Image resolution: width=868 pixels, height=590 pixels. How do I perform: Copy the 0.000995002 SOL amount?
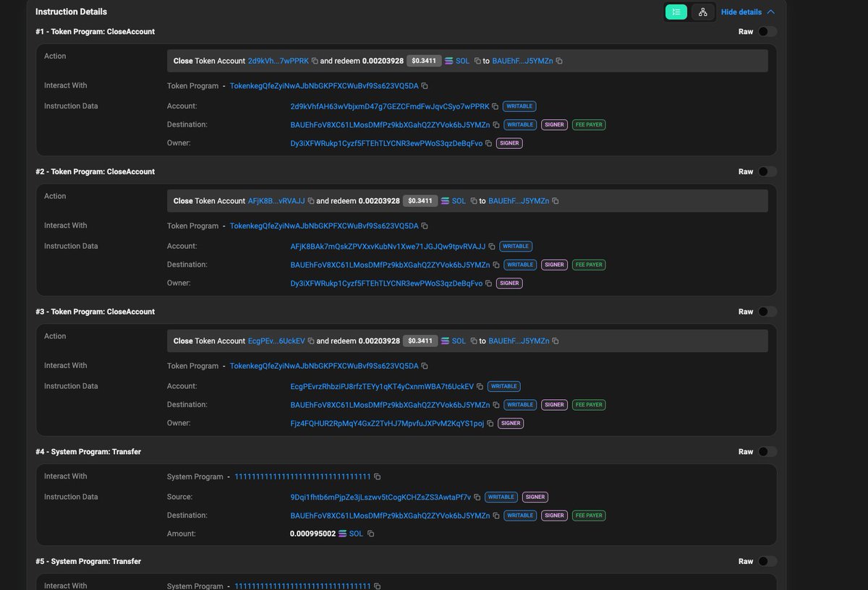[370, 534]
